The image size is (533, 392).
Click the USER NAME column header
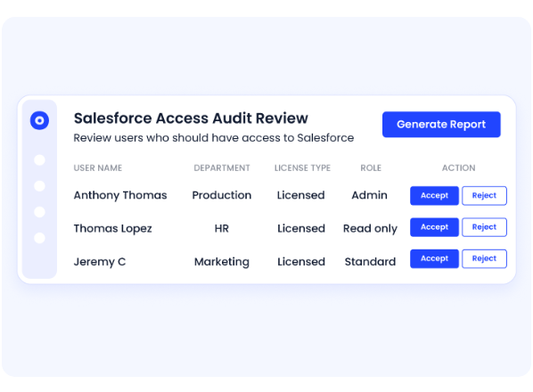coord(98,167)
